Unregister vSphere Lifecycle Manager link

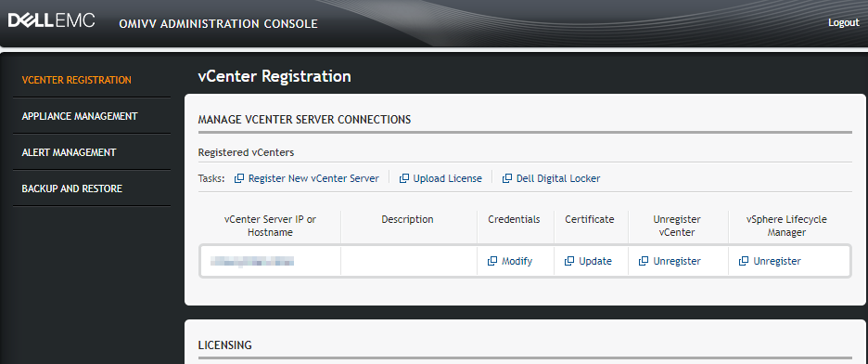click(777, 261)
